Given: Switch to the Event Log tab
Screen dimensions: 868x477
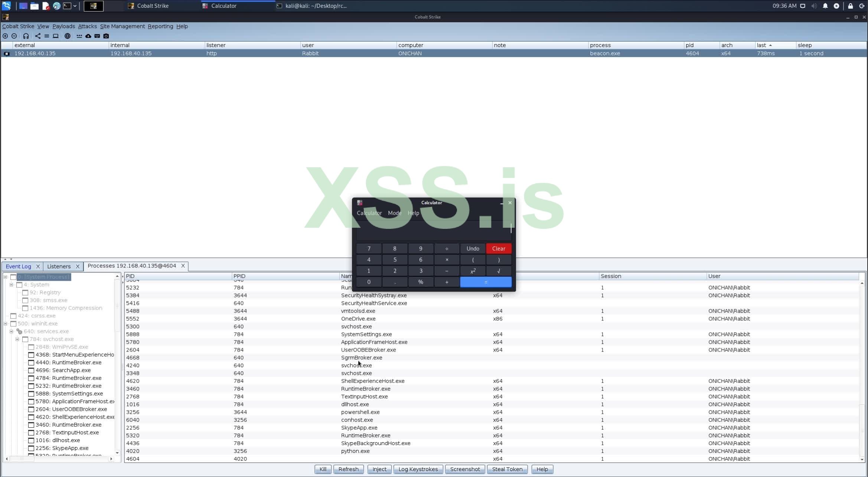Looking at the screenshot, I should [x=18, y=266].
